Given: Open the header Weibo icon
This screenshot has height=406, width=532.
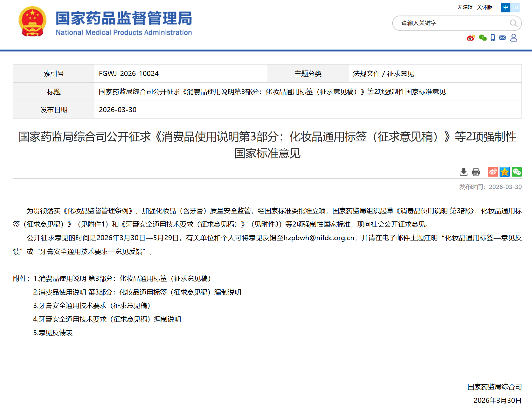Looking at the screenshot, I should 471,38.
